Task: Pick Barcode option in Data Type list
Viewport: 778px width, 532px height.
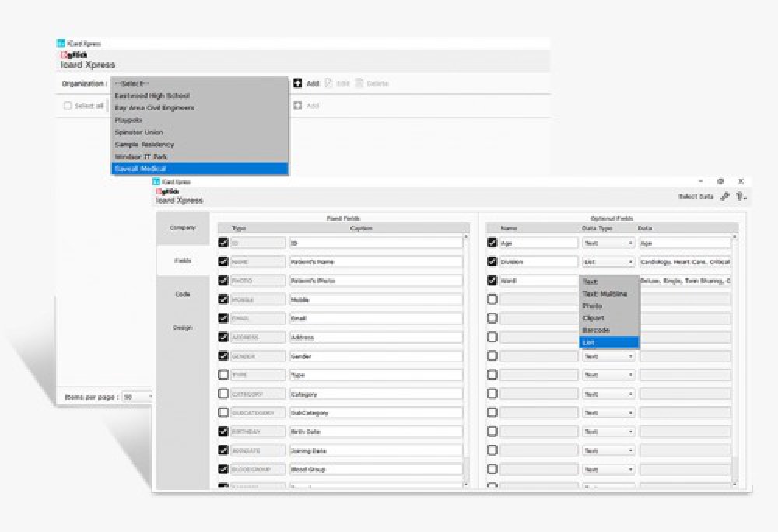Action: (x=609, y=330)
